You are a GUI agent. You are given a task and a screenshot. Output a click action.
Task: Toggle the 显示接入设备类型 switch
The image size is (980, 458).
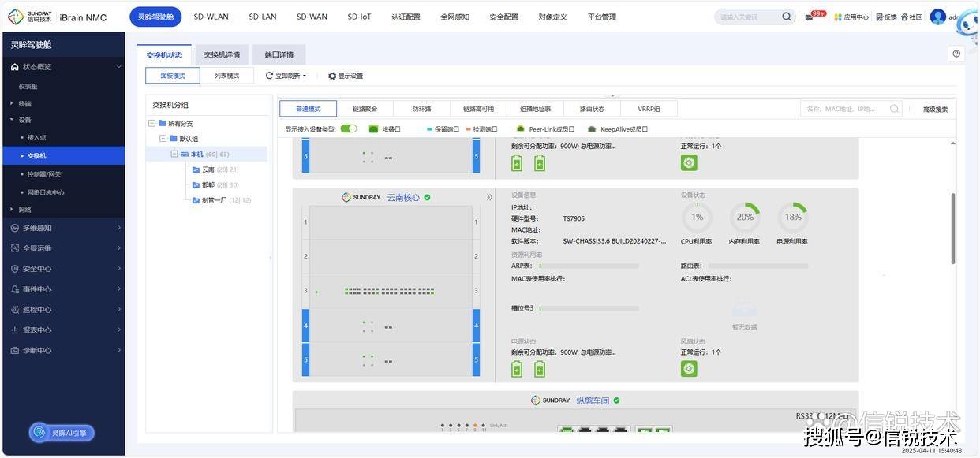coord(349,128)
